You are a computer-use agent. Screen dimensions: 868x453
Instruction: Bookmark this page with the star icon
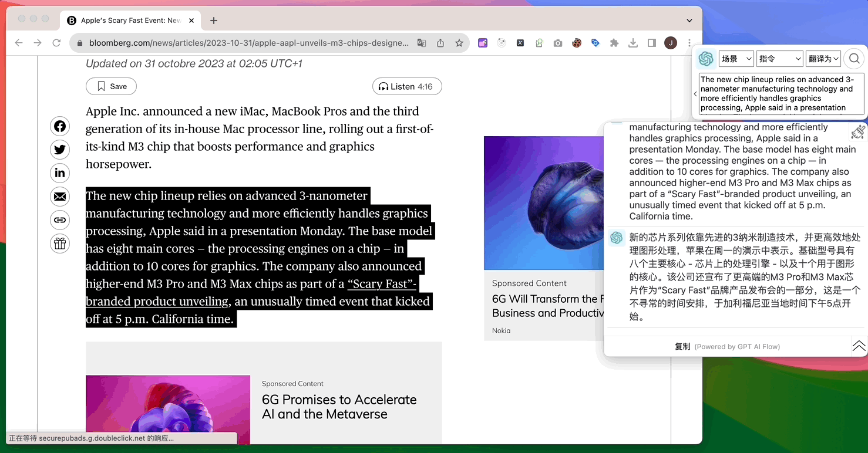(x=459, y=43)
